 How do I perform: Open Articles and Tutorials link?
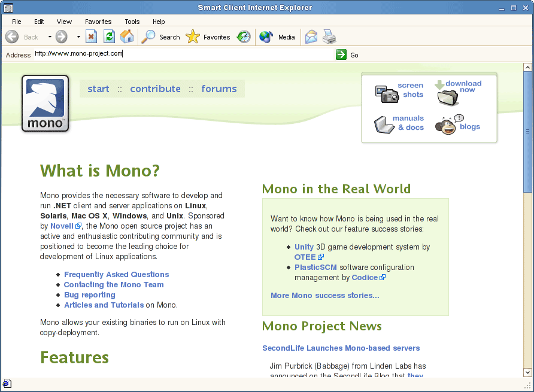tap(104, 305)
